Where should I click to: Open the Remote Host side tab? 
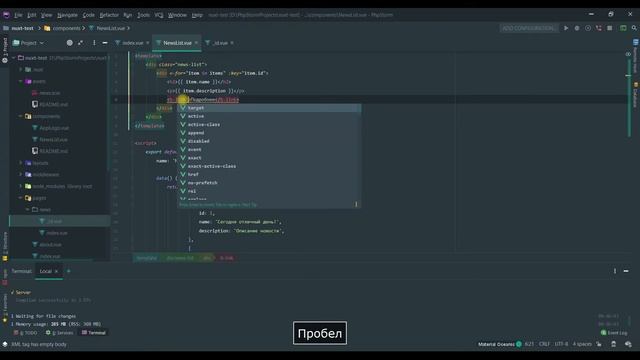[x=636, y=56]
